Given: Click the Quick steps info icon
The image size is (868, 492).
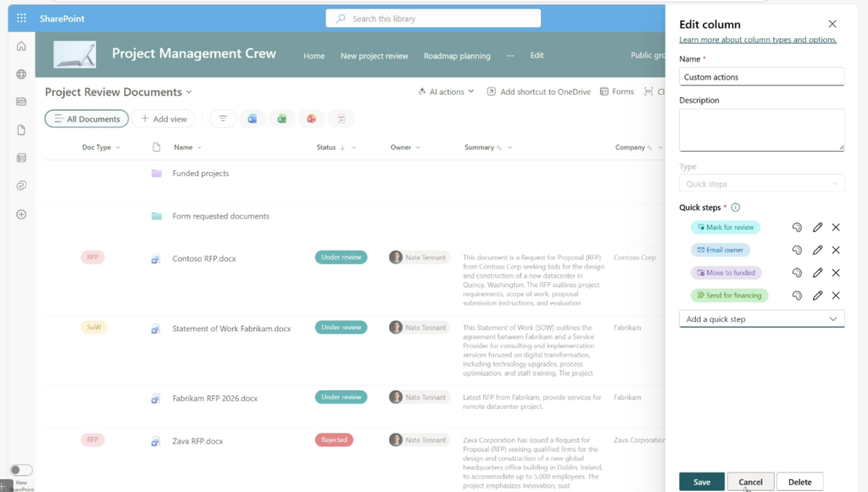Looking at the screenshot, I should pos(735,207).
